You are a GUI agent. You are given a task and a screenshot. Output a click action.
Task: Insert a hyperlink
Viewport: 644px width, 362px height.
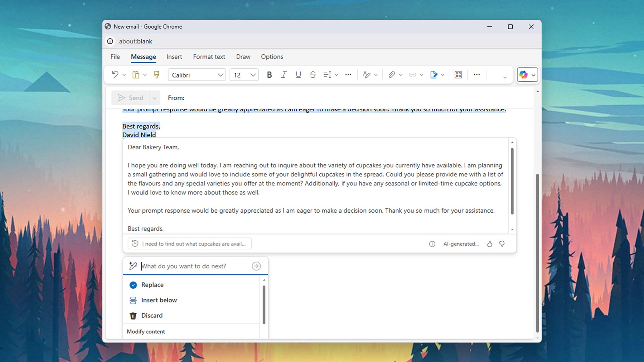point(413,75)
